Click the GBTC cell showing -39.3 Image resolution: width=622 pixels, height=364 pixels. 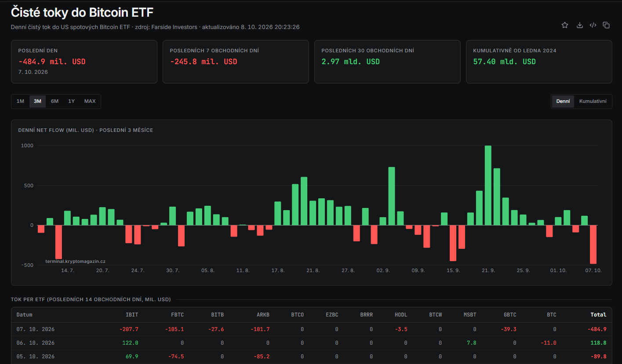tap(509, 329)
